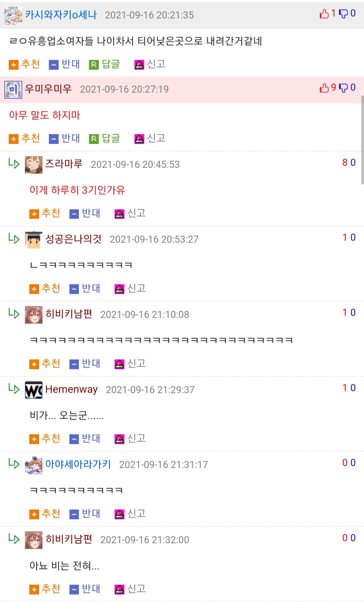Image resolution: width=364 pixels, height=602 pixels.
Task: Click the vote count on 즈라마루's reply
Action: coord(349,163)
